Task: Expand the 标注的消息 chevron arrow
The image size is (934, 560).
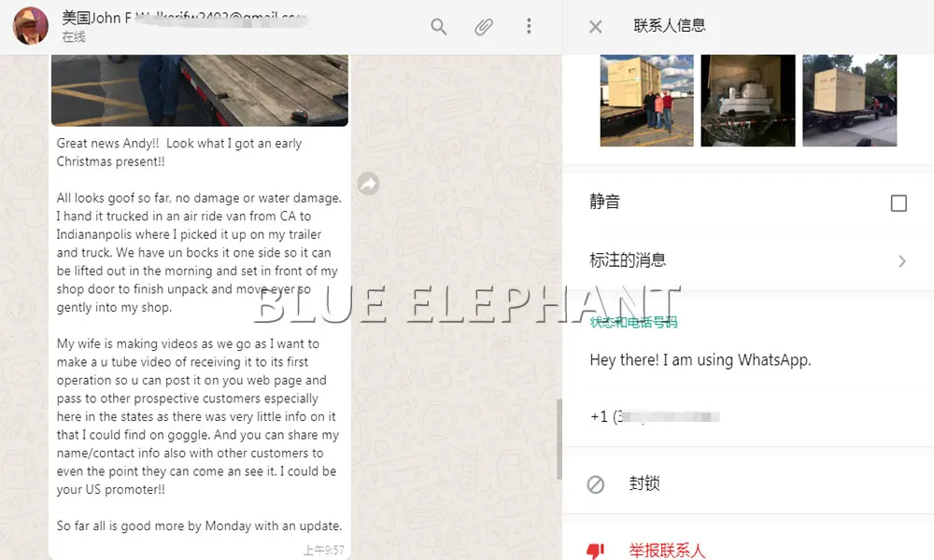Action: [902, 261]
